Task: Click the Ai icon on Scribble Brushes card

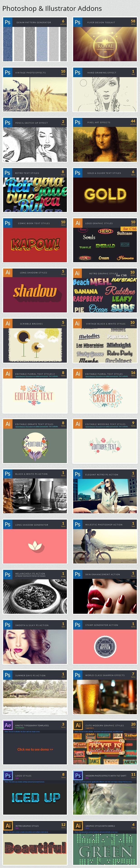Action: pyautogui.click(x=7, y=323)
